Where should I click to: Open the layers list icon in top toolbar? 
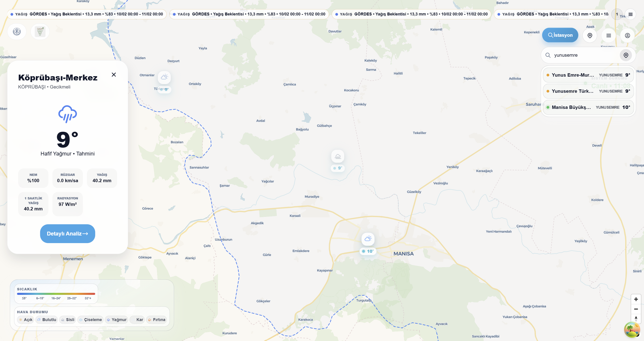coord(609,35)
